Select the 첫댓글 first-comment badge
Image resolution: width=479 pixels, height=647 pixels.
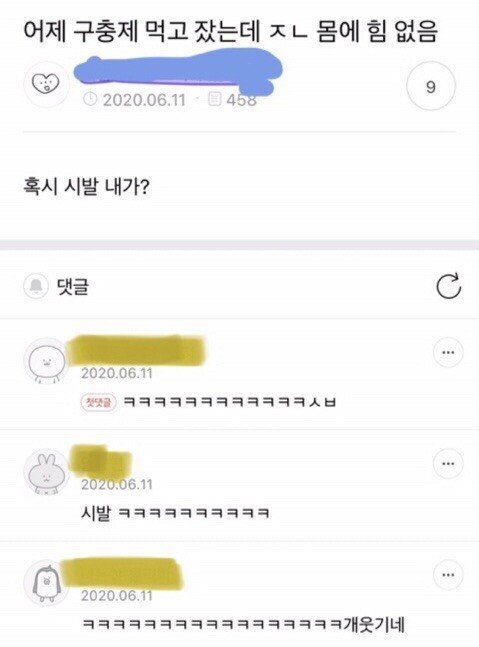coord(98,402)
